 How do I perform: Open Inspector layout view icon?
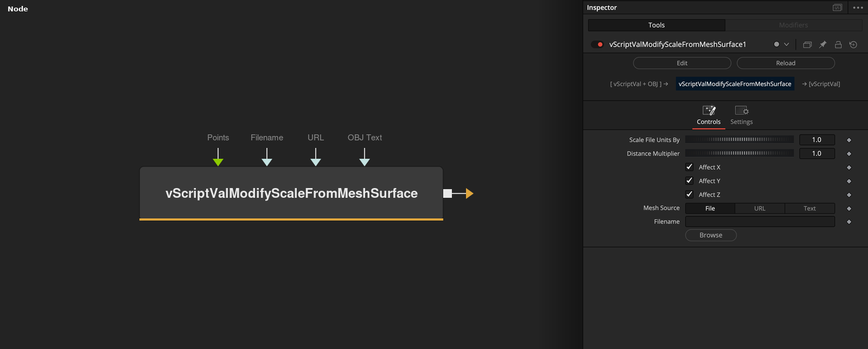[837, 8]
